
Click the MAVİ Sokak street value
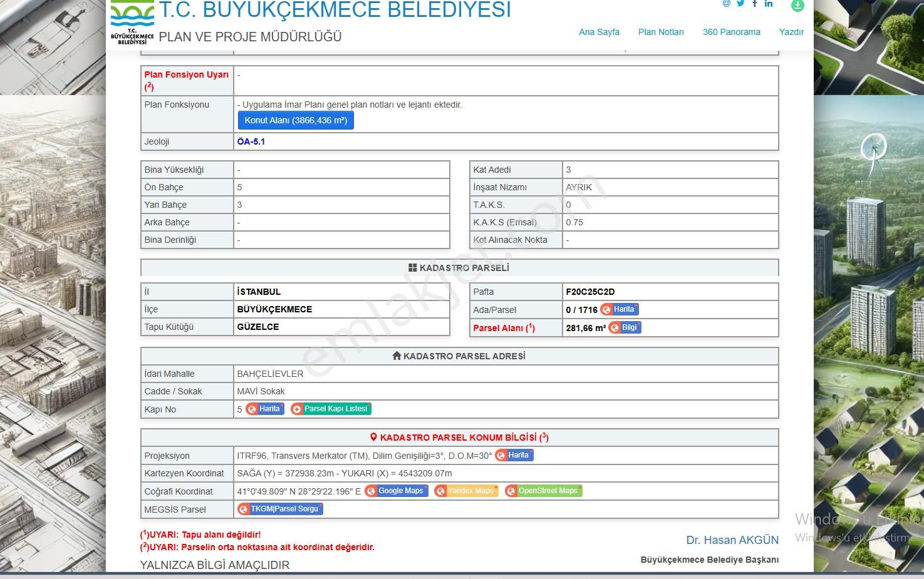click(x=261, y=391)
